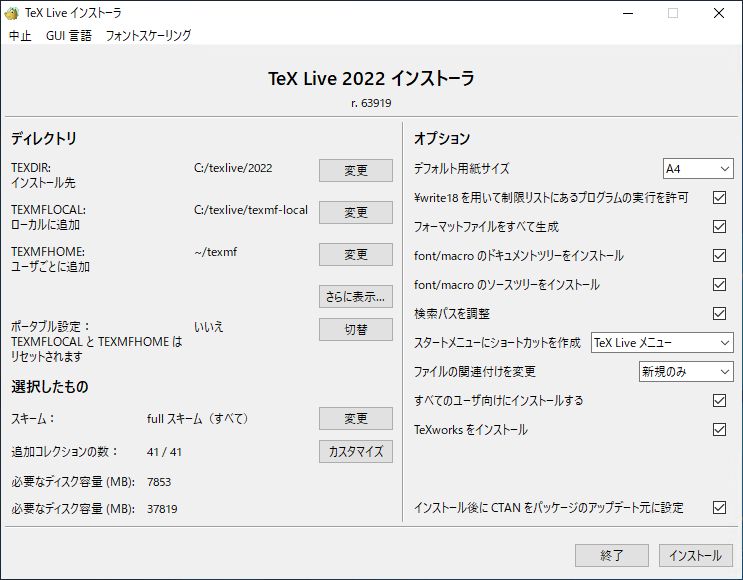Open the スタートメニュー shortcut TeX Live メニュー dropdown
Viewport: 743px width, 580px height.
click(662, 343)
